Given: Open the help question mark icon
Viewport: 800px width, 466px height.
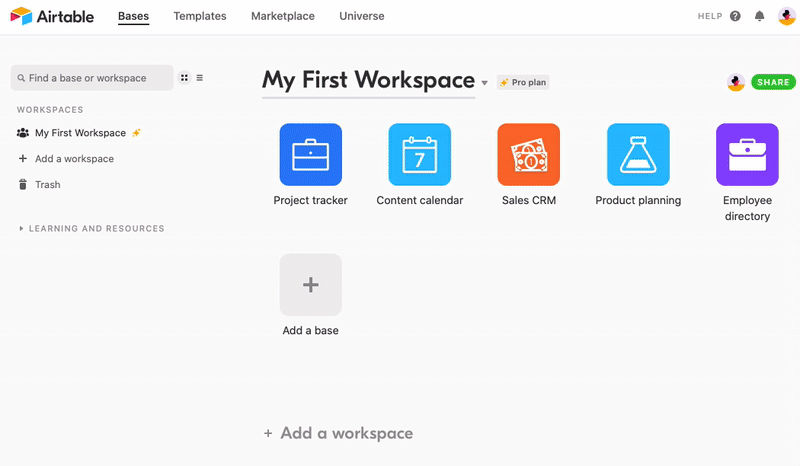Looking at the screenshot, I should [x=735, y=16].
